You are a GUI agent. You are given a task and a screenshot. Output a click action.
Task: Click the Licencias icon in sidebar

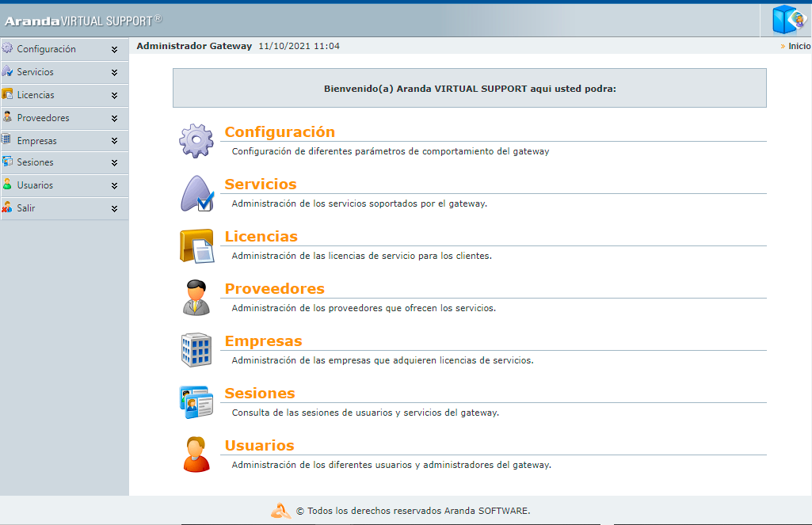point(7,93)
